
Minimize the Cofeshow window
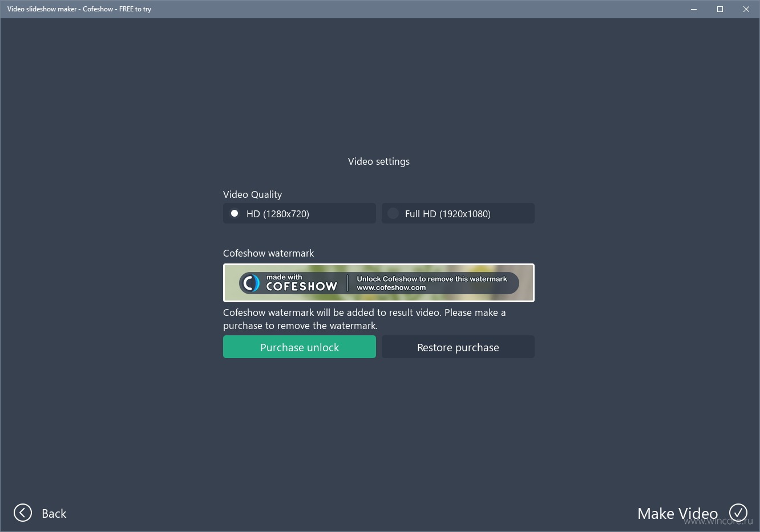694,9
